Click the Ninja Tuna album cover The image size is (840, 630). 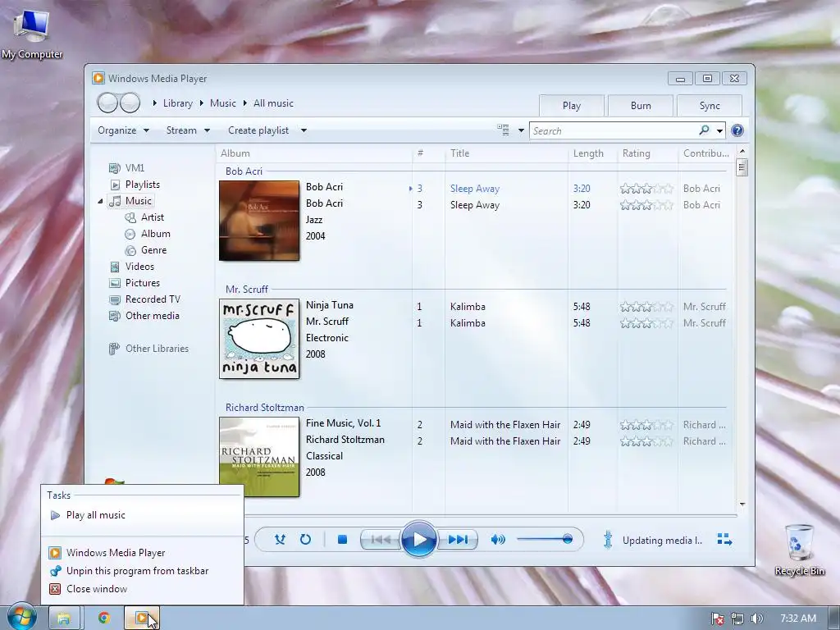coord(259,339)
